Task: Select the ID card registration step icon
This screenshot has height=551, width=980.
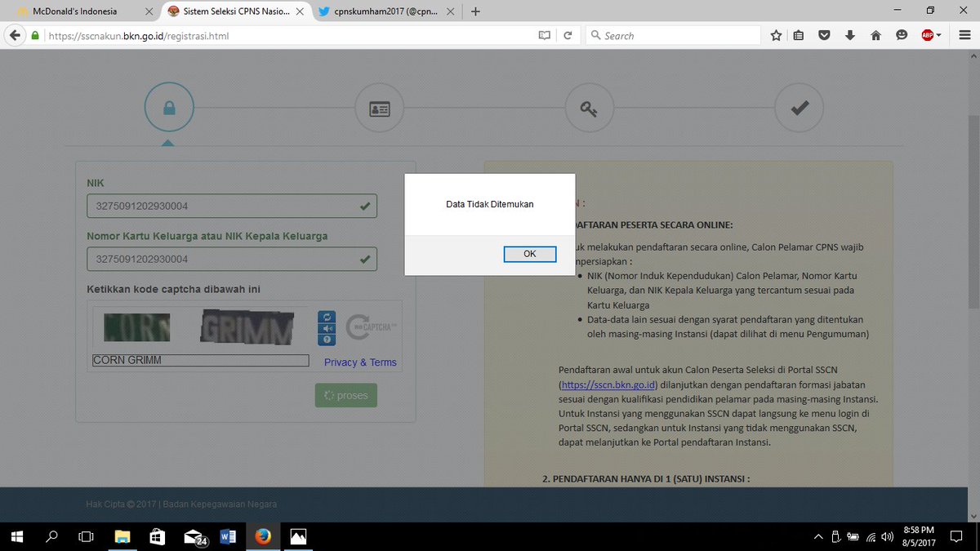Action: pyautogui.click(x=380, y=108)
